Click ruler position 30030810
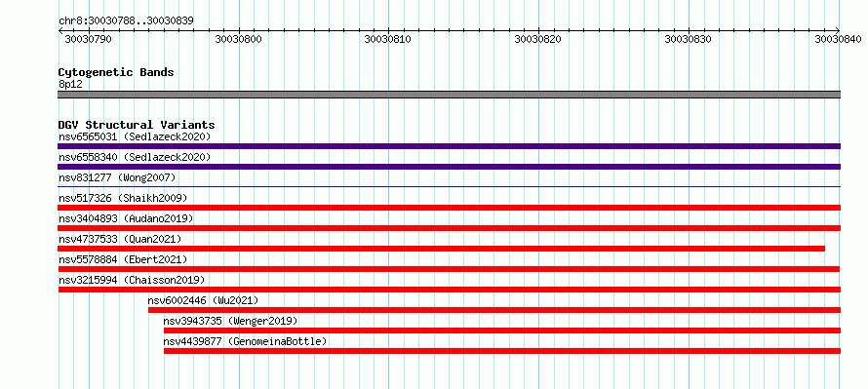The image size is (868, 389). click(388, 39)
